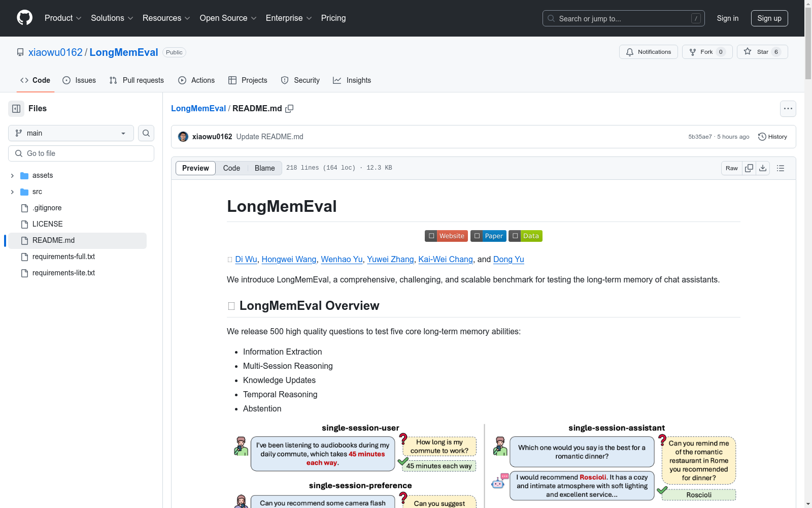Copy the raw file contents
Screen dimensions: 812x508
[749, 168]
